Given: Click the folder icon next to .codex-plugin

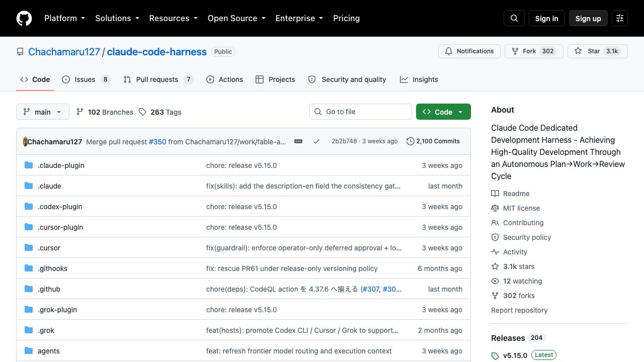Looking at the screenshot, I should pos(29,207).
